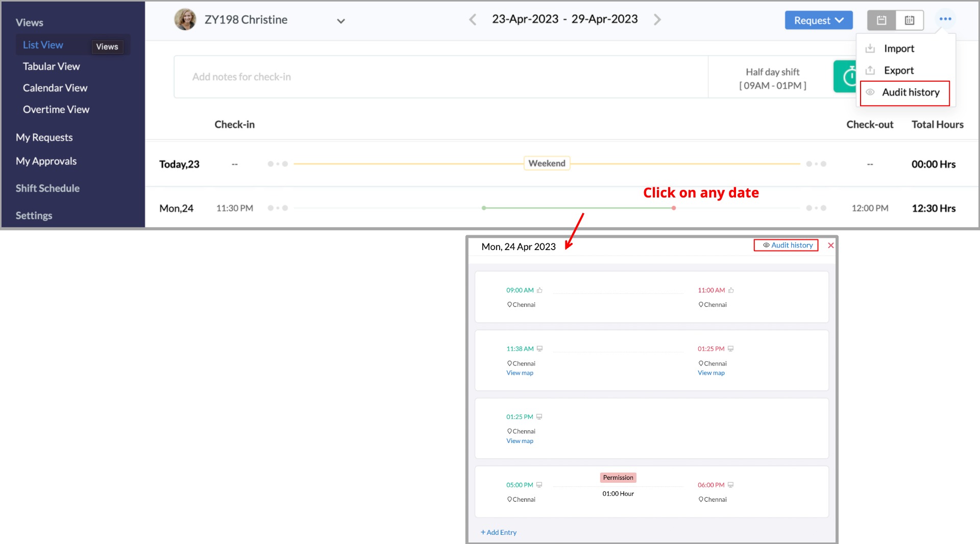This screenshot has height=544, width=980.
Task: Click Add Entry in the day popup
Action: coord(499,533)
